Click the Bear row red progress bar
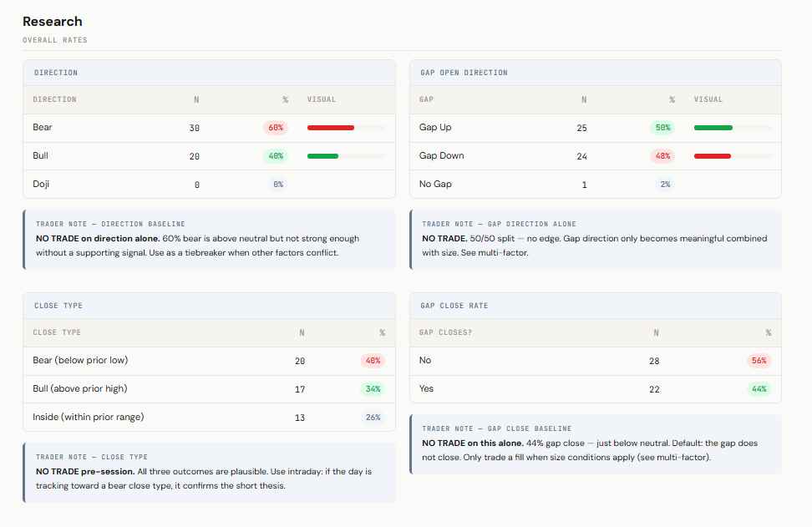812x527 pixels. point(331,128)
